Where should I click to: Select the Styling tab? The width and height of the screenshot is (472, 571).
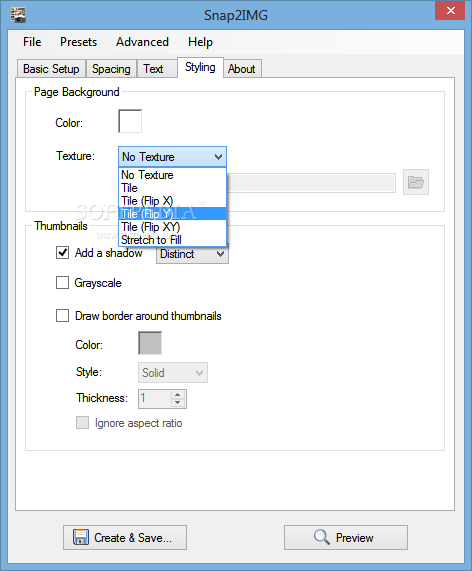(x=200, y=67)
